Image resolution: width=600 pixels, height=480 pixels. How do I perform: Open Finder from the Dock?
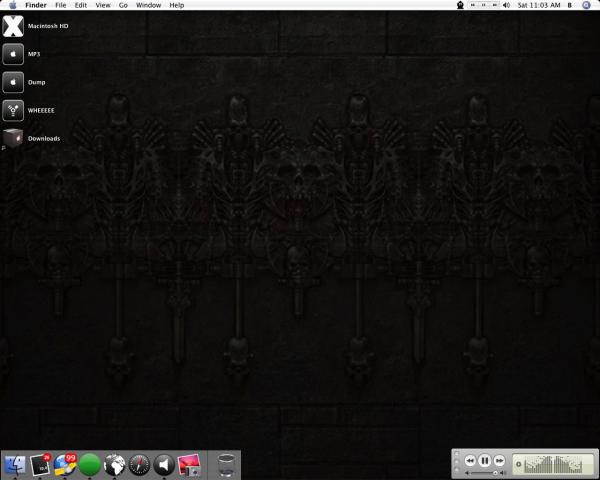click(15, 465)
